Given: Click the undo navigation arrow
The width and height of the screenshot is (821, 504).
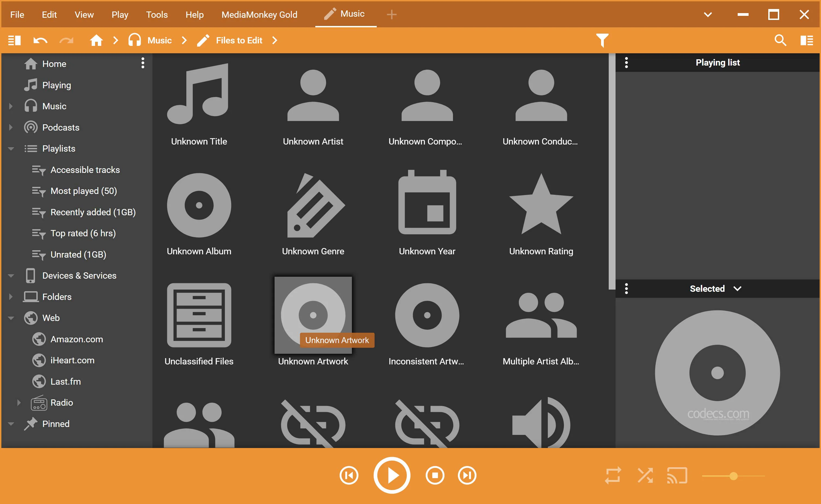Looking at the screenshot, I should (40, 40).
